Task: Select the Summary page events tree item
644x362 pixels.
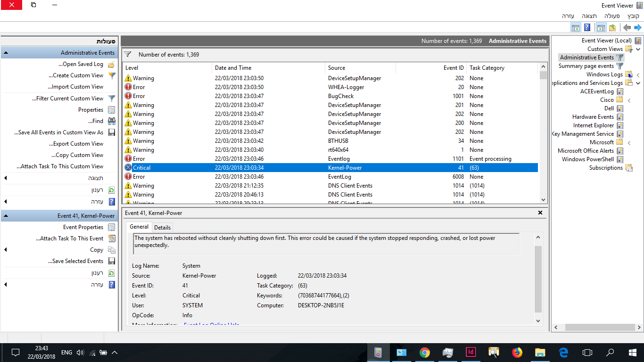Action: 586,66
